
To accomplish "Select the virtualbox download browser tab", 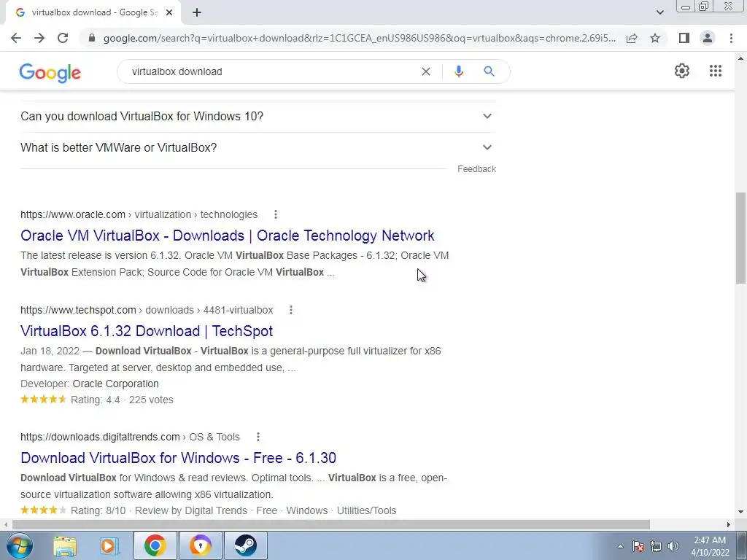I will [x=93, y=12].
